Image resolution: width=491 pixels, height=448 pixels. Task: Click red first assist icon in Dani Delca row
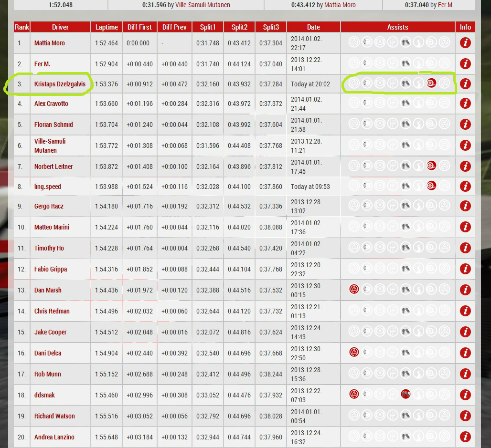(x=354, y=352)
